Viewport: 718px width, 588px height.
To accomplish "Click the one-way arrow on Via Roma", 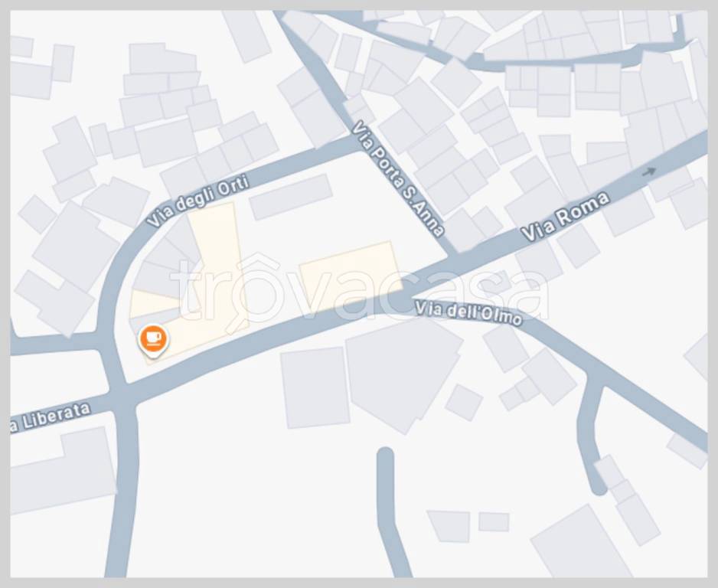I will point(649,172).
